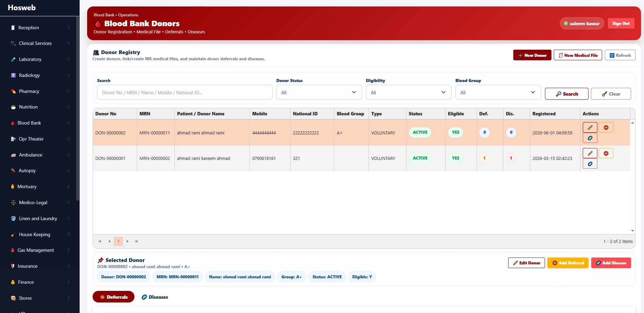Add deferral for DON-00000002 row icon
The image size is (644, 313).
point(606,128)
